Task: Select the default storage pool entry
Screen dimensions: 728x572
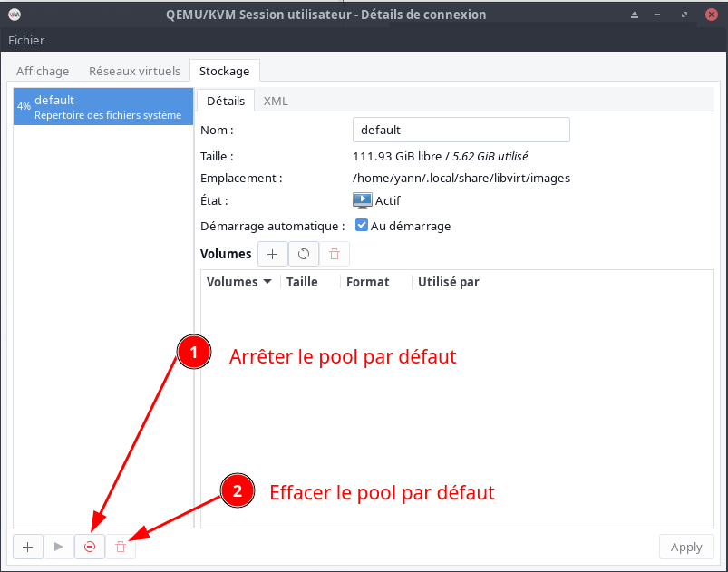Action: 103,106
